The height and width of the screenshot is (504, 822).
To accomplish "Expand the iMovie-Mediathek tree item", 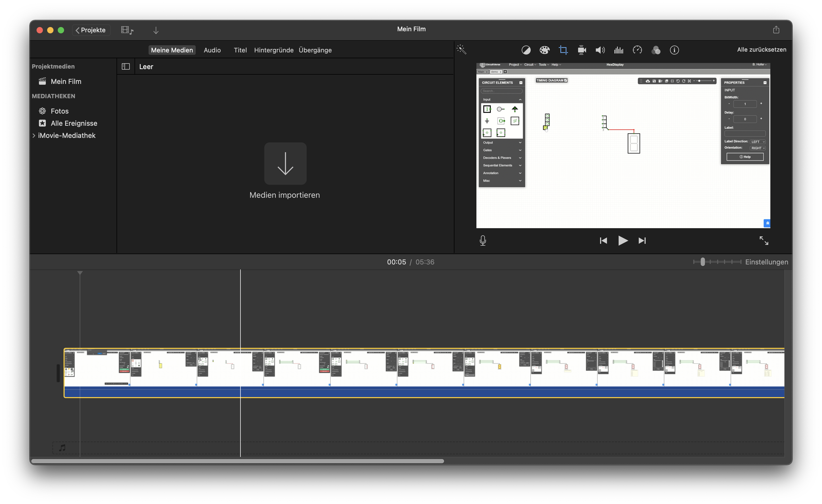I will coord(34,136).
